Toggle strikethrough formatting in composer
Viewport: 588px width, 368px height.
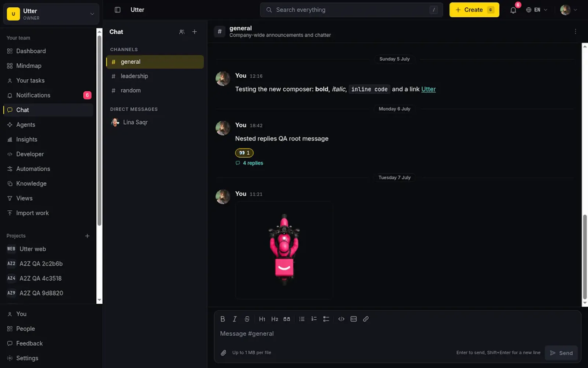(247, 319)
